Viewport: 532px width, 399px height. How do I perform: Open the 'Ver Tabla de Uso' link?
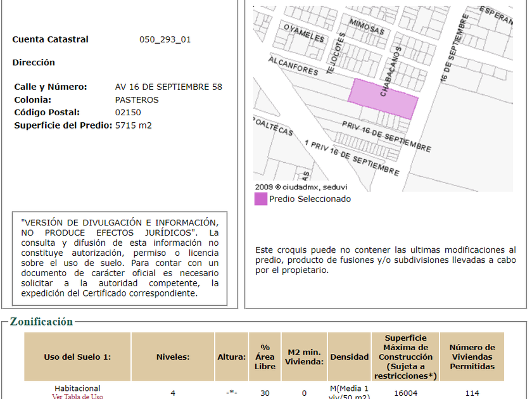click(77, 396)
